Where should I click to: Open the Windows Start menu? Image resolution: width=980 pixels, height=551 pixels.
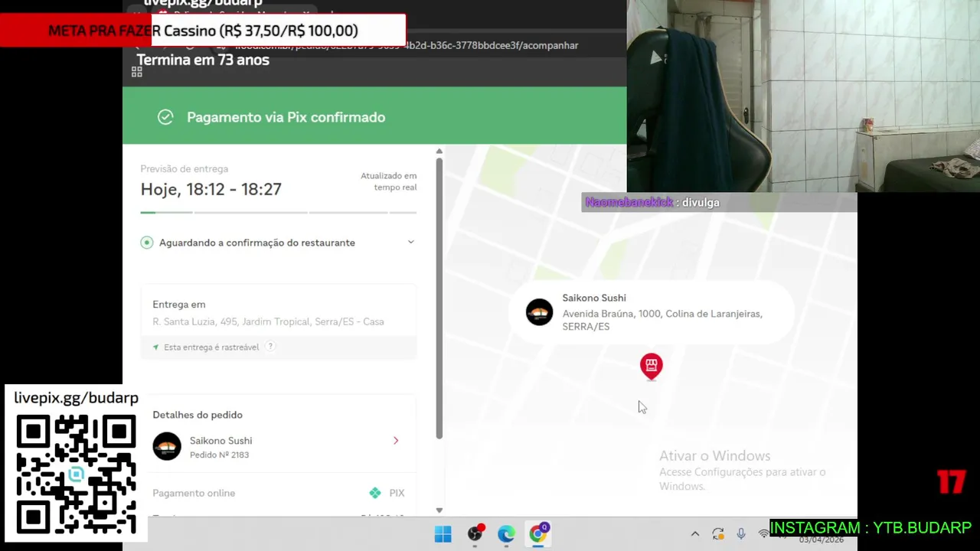(443, 534)
